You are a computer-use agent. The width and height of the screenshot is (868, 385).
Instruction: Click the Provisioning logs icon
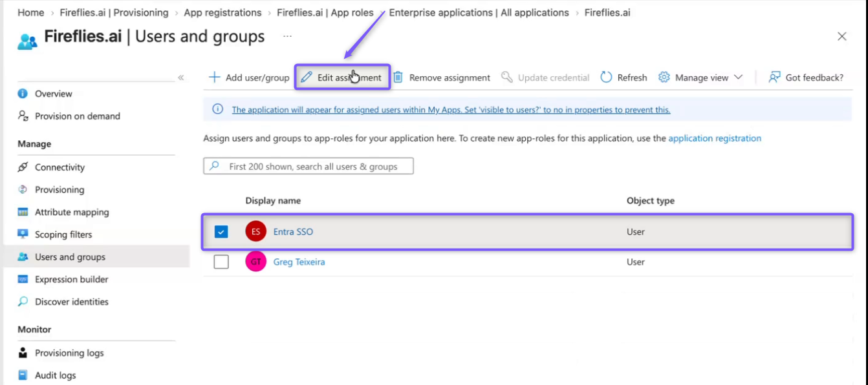click(x=23, y=353)
